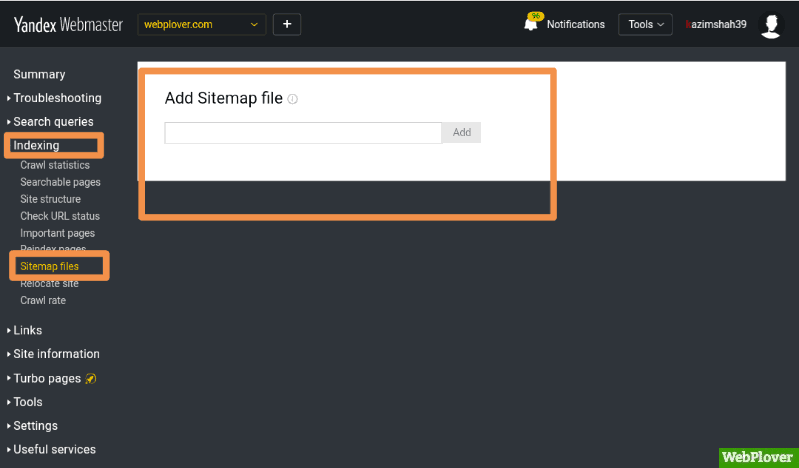The height and width of the screenshot is (468, 799).
Task: Click the Add sitemap button
Action: [462, 133]
